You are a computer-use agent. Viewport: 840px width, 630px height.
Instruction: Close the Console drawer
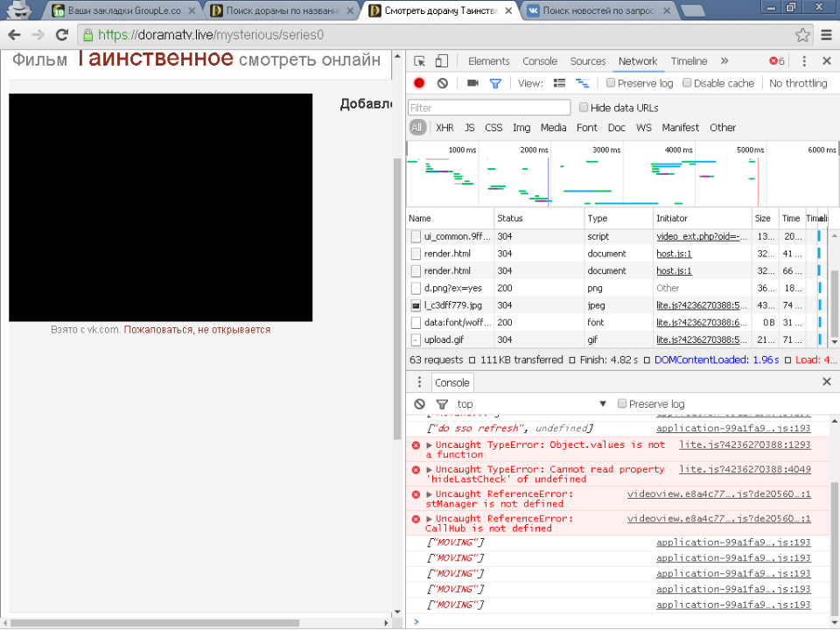(827, 381)
